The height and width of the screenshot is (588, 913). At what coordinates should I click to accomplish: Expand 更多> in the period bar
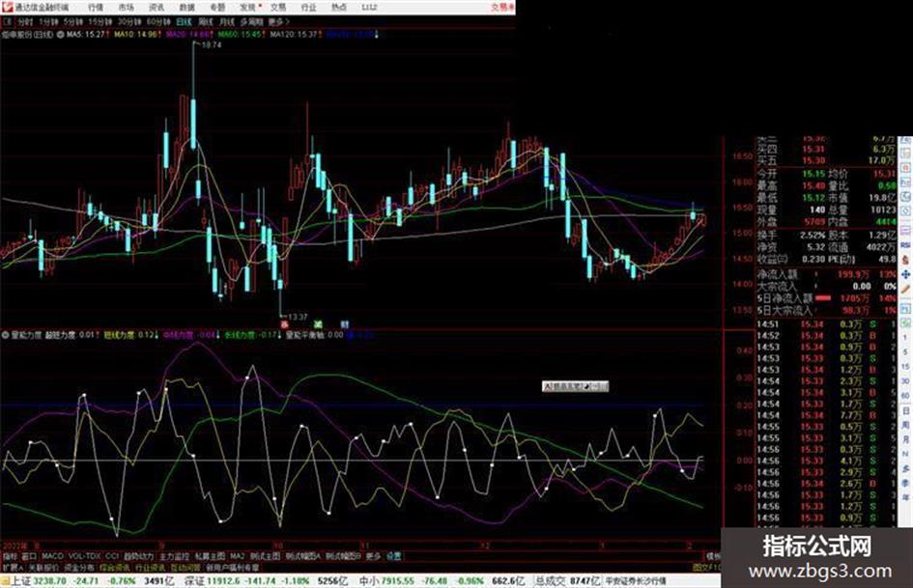279,22
